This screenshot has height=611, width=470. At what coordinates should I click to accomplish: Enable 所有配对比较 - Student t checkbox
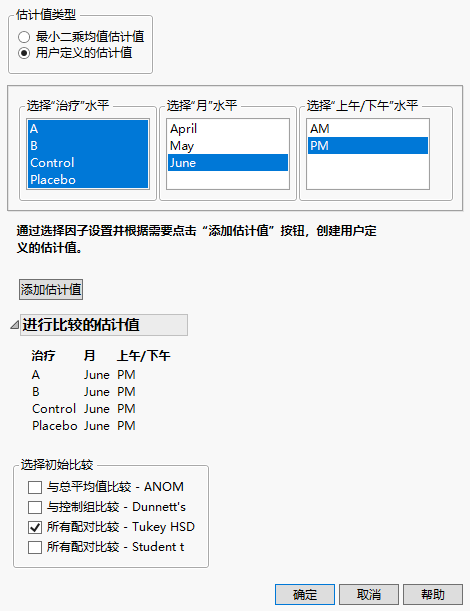click(x=35, y=547)
